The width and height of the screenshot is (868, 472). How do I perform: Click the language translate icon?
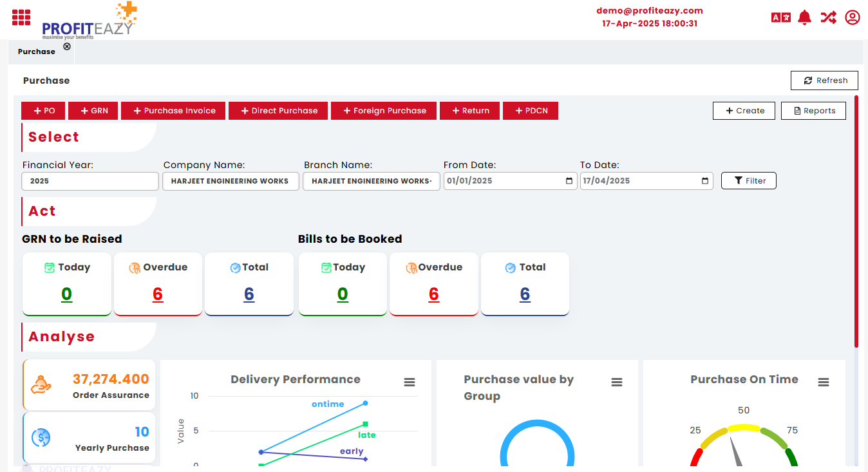(780, 17)
